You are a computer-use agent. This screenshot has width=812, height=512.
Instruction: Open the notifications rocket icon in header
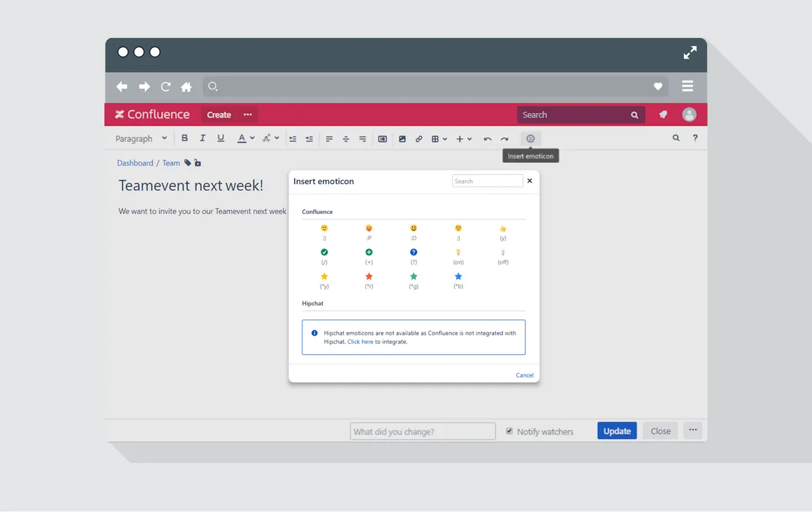[663, 114]
